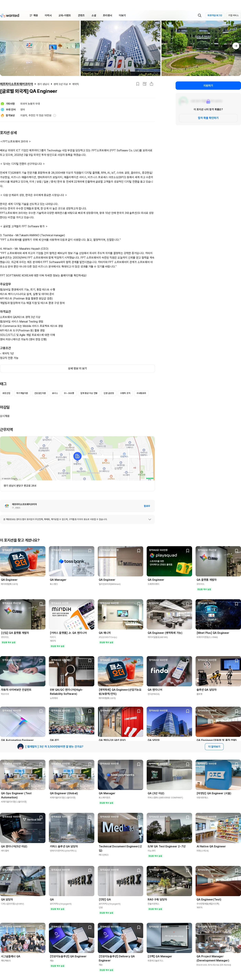The image size is (241, 980).
Task: Bookmark the playsquad QA Engineer card
Action: pos(187,550)
